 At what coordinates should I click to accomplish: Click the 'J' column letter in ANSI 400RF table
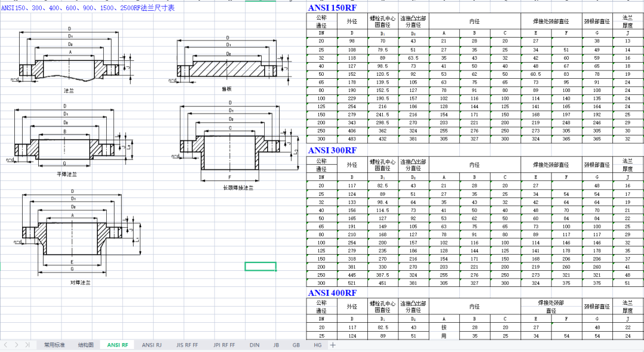point(627,319)
